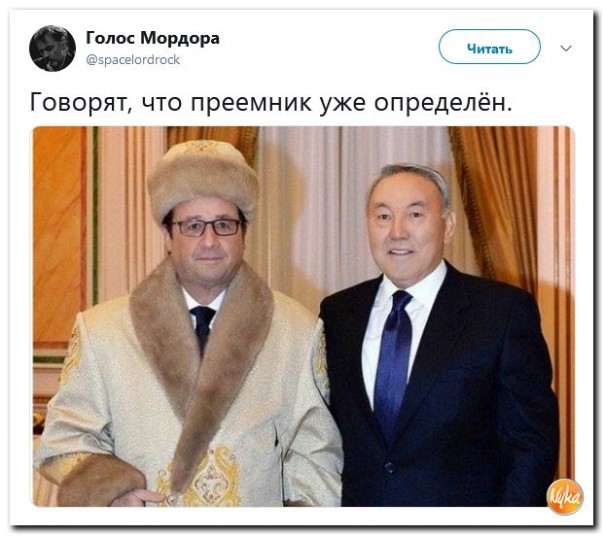Click the blue necktie in photo
This screenshot has height=536, width=604.
click(x=393, y=358)
